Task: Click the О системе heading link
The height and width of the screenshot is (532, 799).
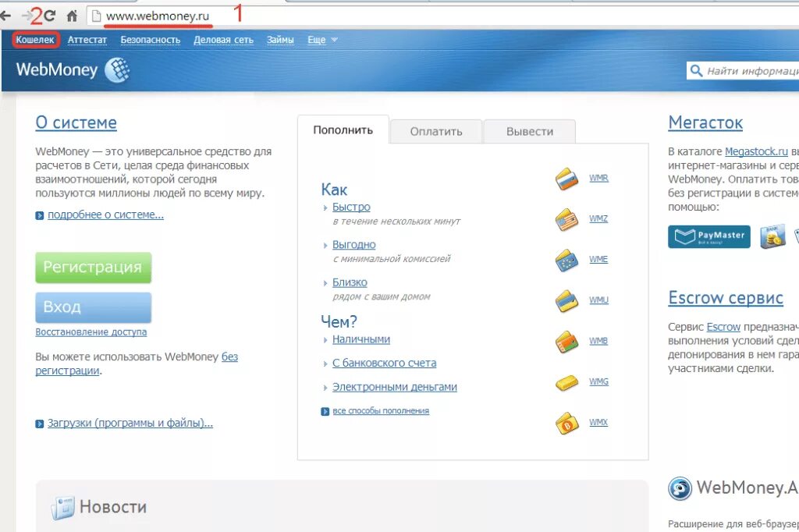Action: (76, 122)
